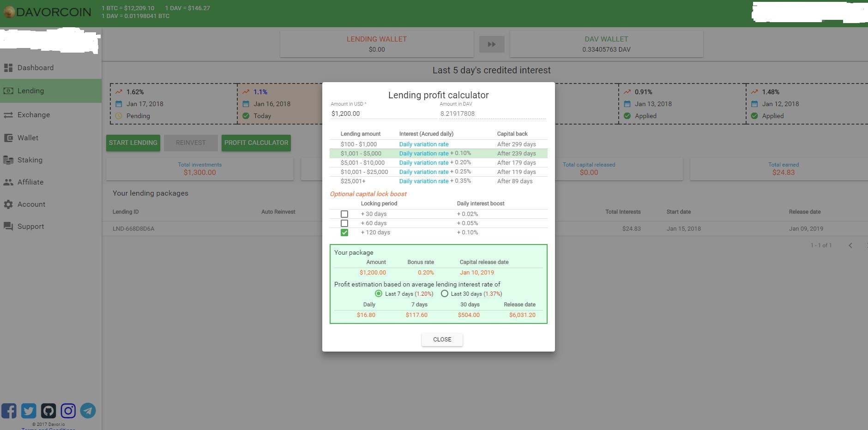Open the GitHub social link
This screenshot has height=430, width=868.
coord(48,411)
